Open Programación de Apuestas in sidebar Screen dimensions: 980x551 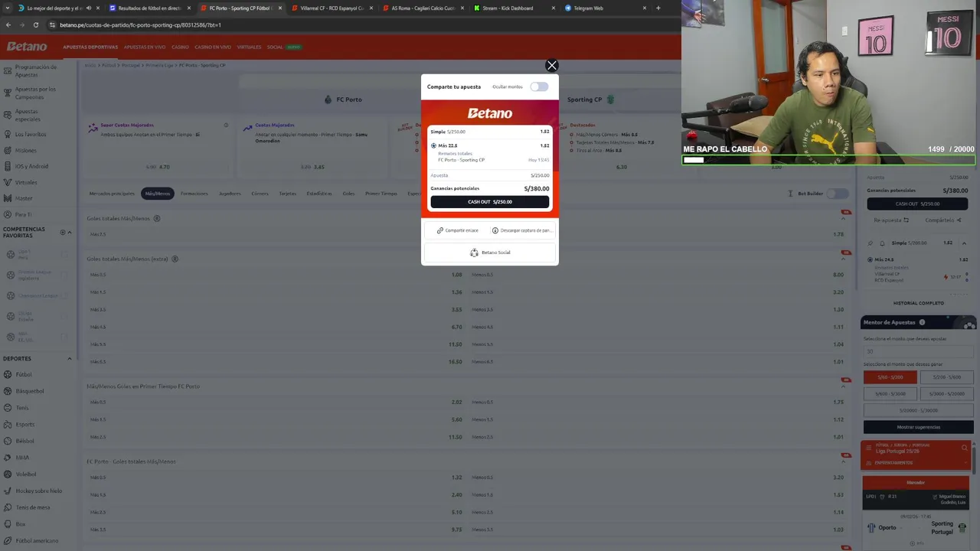point(35,70)
